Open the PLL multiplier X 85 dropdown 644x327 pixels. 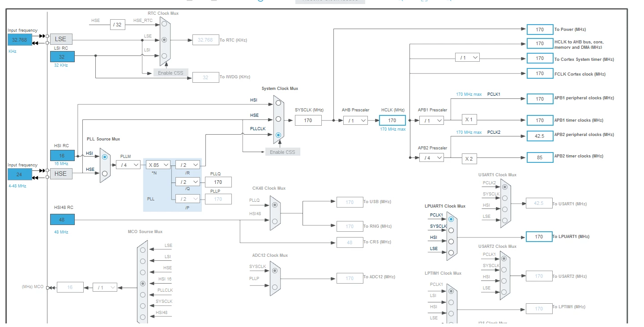click(158, 165)
